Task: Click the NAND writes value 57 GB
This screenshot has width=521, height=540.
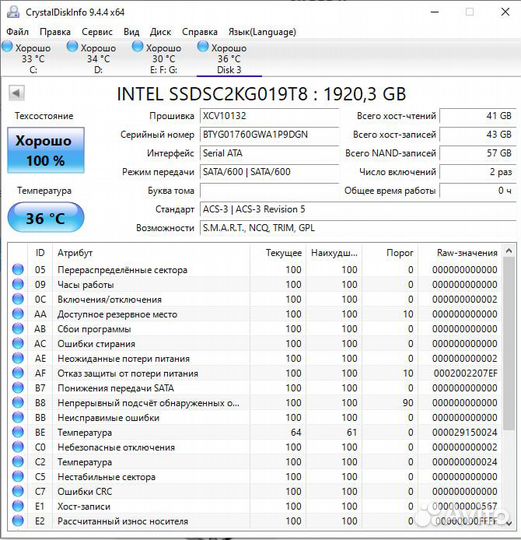Action: pos(478,153)
